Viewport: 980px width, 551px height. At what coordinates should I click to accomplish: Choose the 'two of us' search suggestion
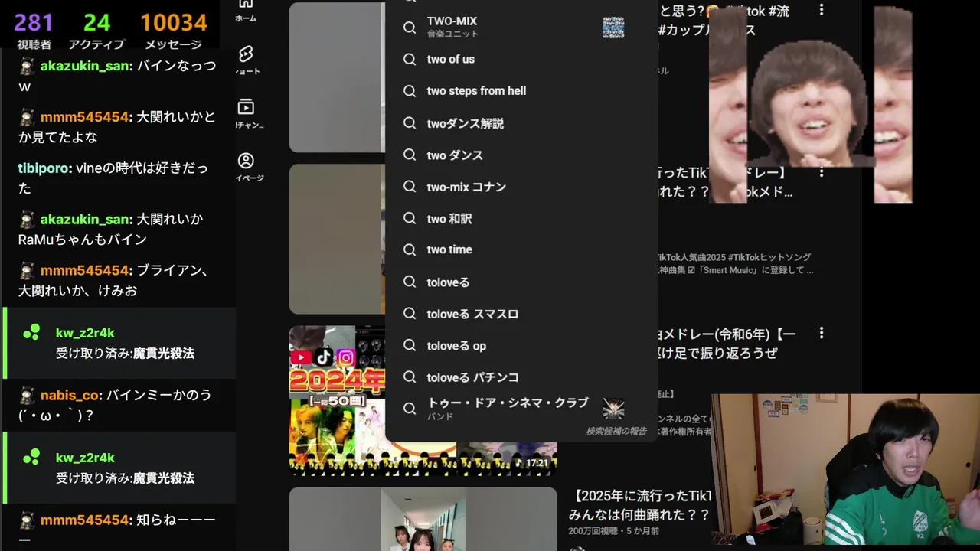click(x=521, y=59)
